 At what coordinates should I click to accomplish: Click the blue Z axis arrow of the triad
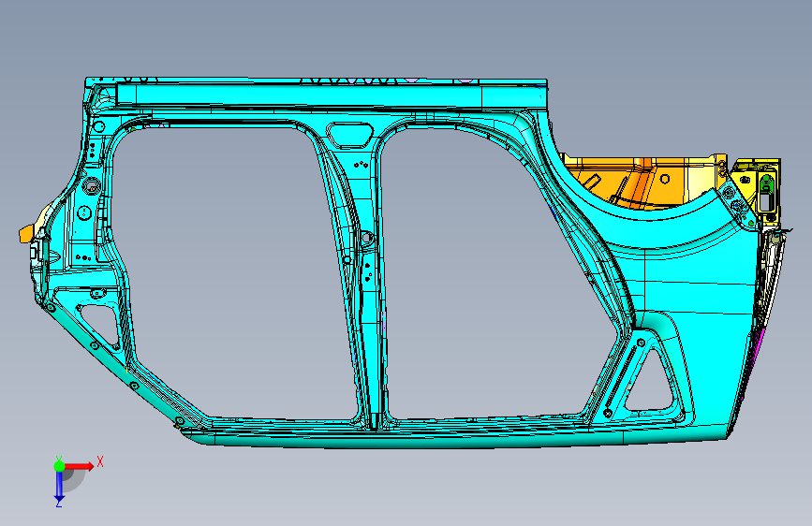59,486
